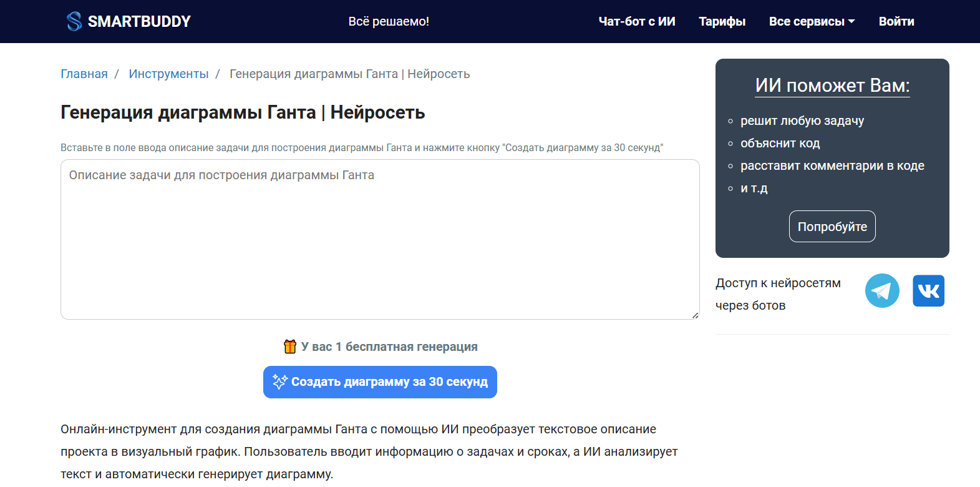The height and width of the screenshot is (487, 980).
Task: Click the У вас 1 бесплатная генерация text
Action: click(x=389, y=347)
